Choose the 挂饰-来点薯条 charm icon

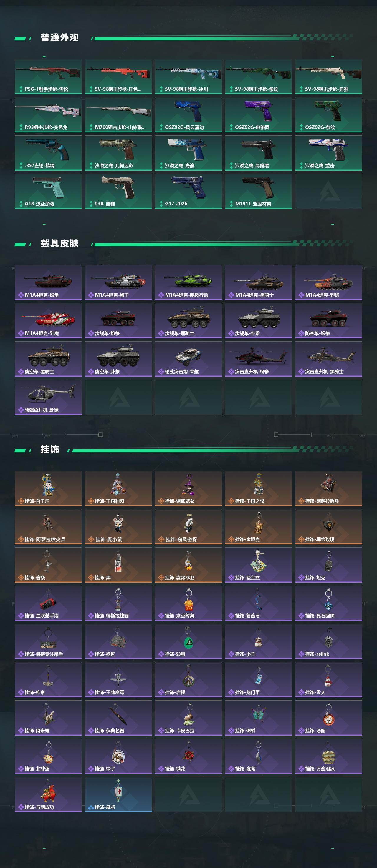pos(188,603)
